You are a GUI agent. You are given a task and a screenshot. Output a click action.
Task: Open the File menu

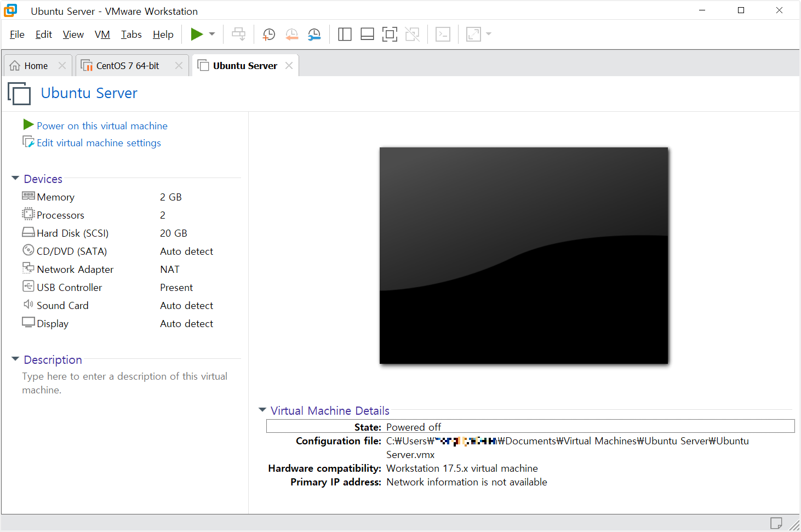tap(17, 35)
